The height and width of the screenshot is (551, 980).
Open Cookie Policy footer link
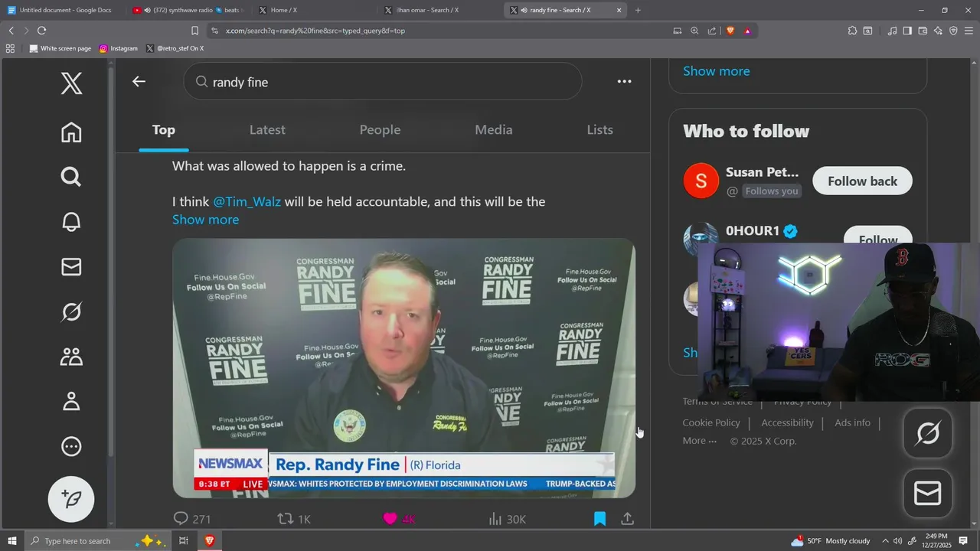(711, 422)
